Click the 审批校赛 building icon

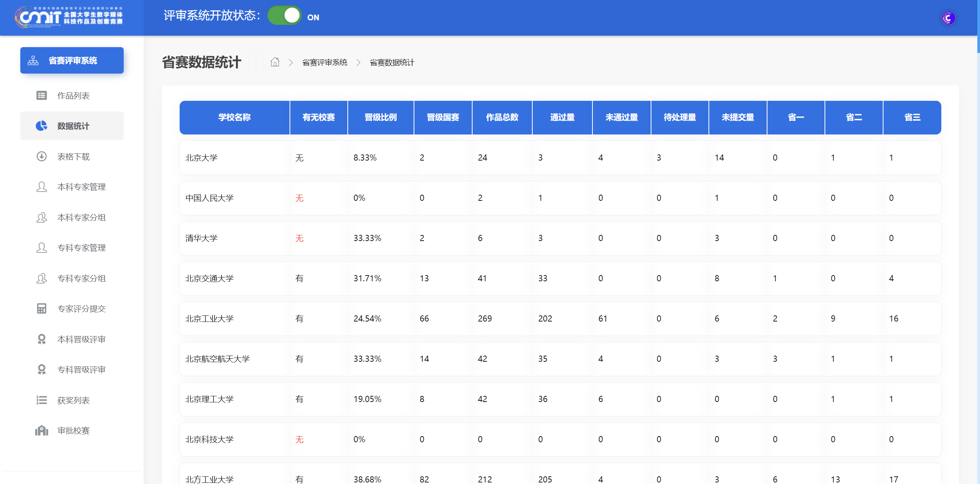click(x=41, y=431)
